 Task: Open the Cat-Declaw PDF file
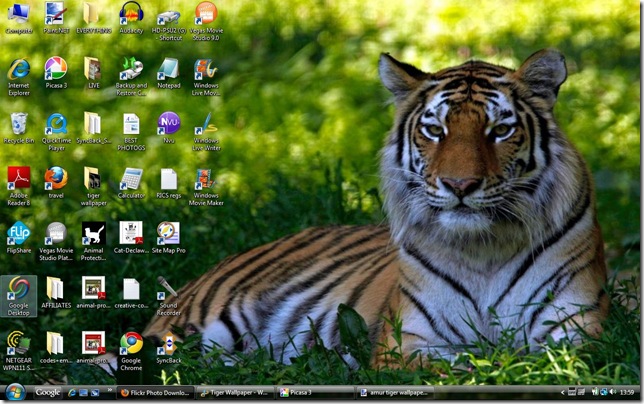click(x=131, y=238)
